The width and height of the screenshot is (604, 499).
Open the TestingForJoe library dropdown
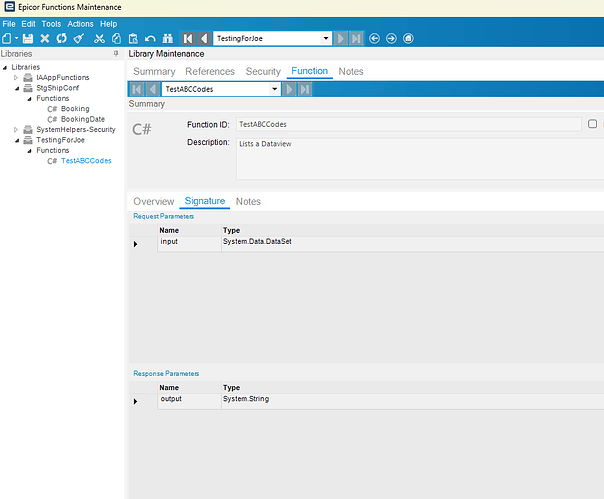click(325, 38)
